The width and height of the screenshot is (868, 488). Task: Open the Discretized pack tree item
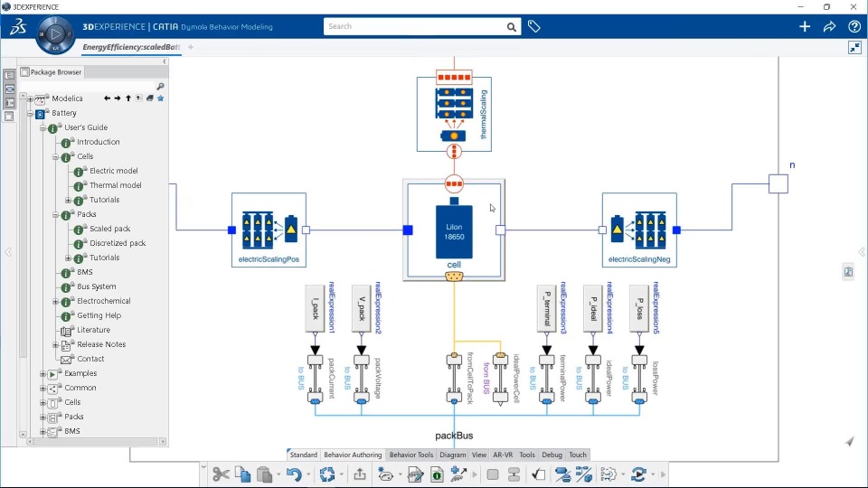point(118,243)
